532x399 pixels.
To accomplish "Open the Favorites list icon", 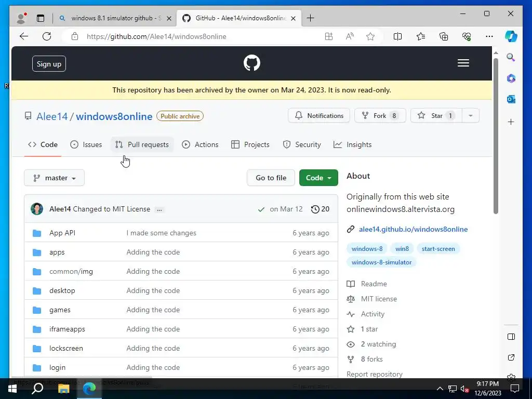I will point(421,36).
